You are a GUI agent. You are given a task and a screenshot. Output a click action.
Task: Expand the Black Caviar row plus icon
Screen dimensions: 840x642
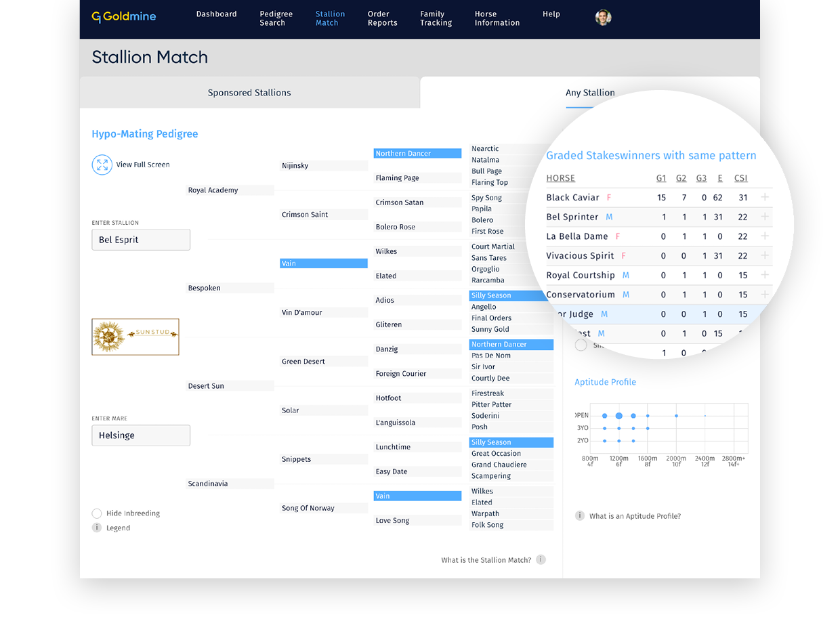click(765, 197)
